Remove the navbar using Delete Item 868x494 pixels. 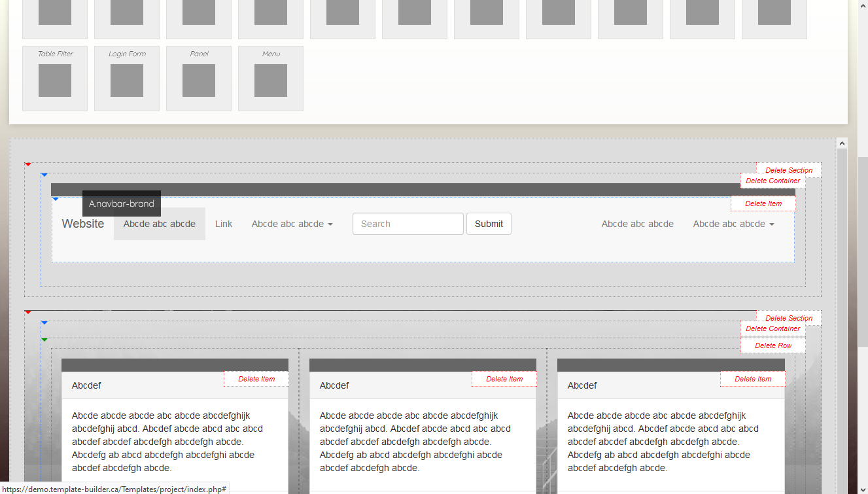pos(763,203)
